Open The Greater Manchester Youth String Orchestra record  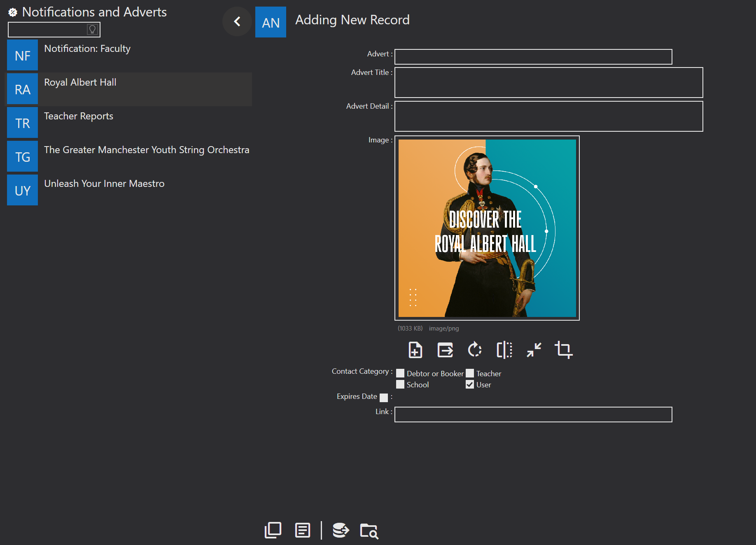pyautogui.click(x=128, y=156)
